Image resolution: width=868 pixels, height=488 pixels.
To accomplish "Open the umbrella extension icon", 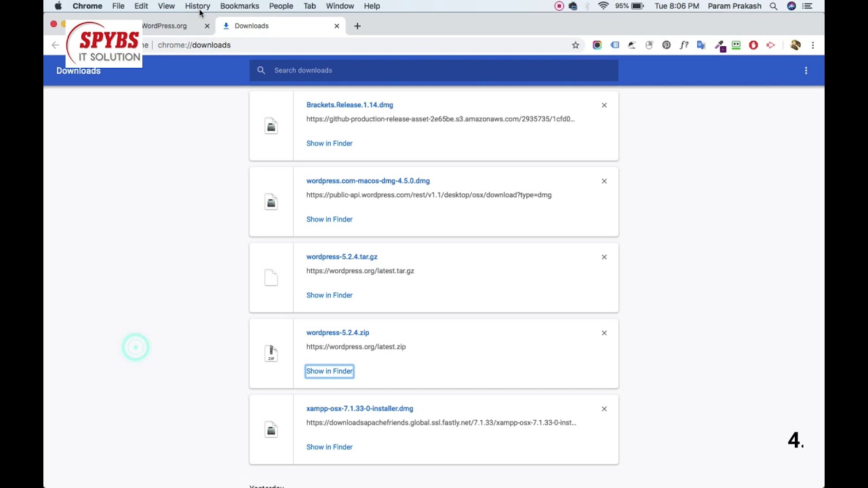I will click(x=632, y=45).
